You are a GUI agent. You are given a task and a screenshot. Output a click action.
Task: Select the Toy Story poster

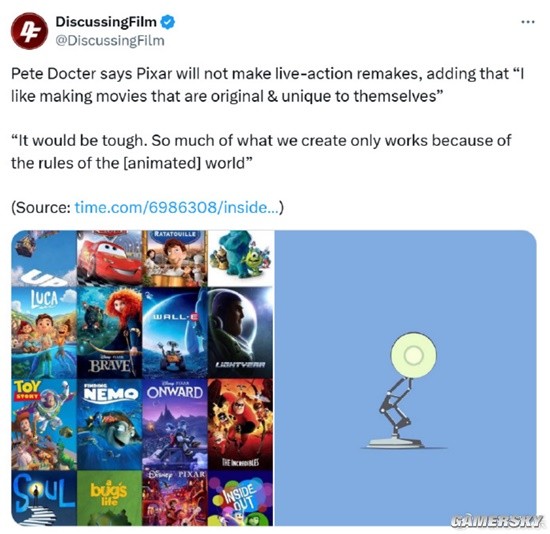(44, 424)
